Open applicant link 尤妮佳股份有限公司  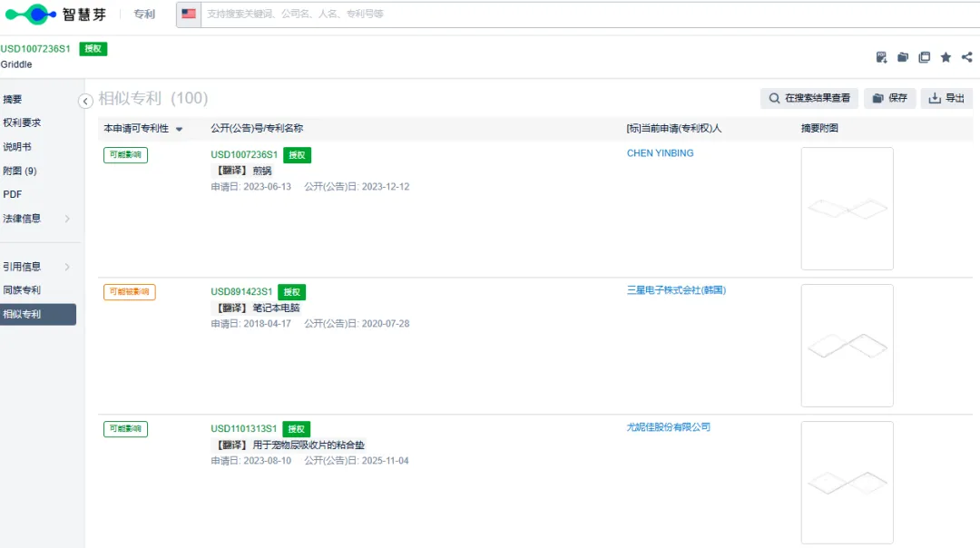tap(669, 426)
